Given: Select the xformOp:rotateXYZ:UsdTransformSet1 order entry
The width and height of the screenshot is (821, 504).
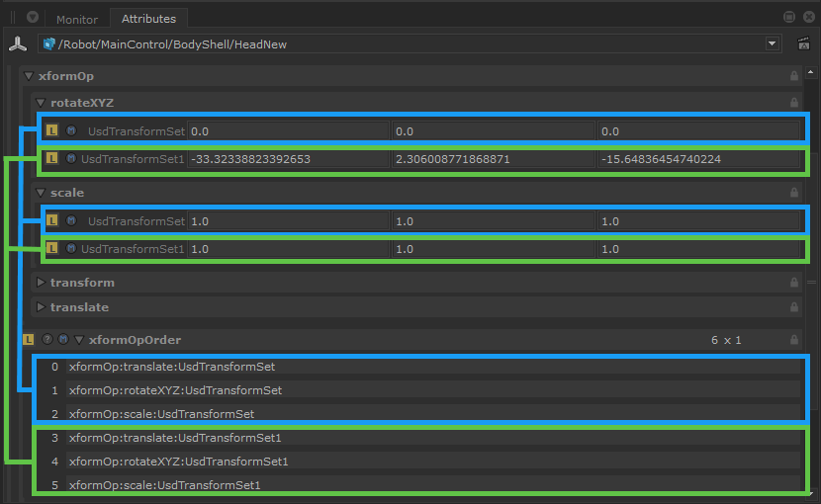Looking at the screenshot, I should (178, 462).
